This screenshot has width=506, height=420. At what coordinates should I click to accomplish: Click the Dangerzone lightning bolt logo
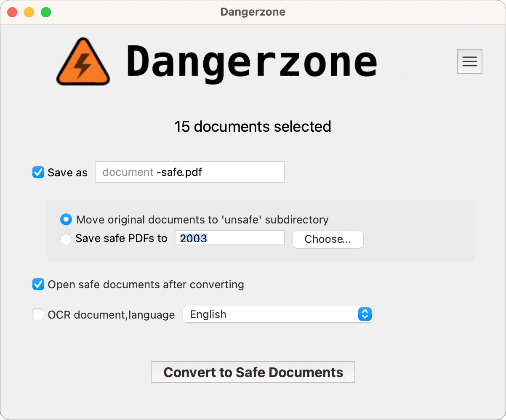coord(83,61)
